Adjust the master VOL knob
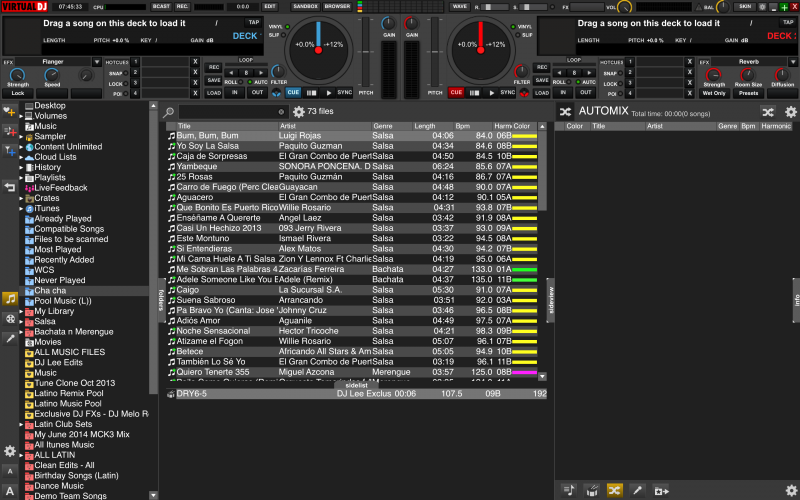800x500 pixels. (625, 7)
